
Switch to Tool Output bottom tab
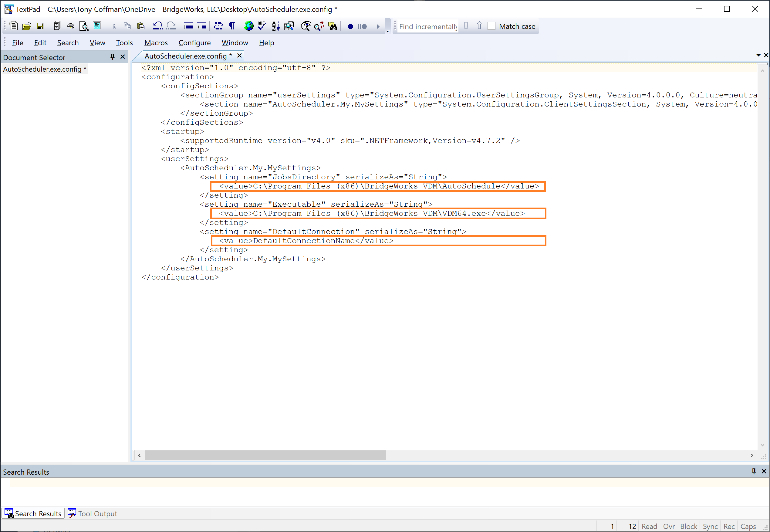(x=92, y=514)
